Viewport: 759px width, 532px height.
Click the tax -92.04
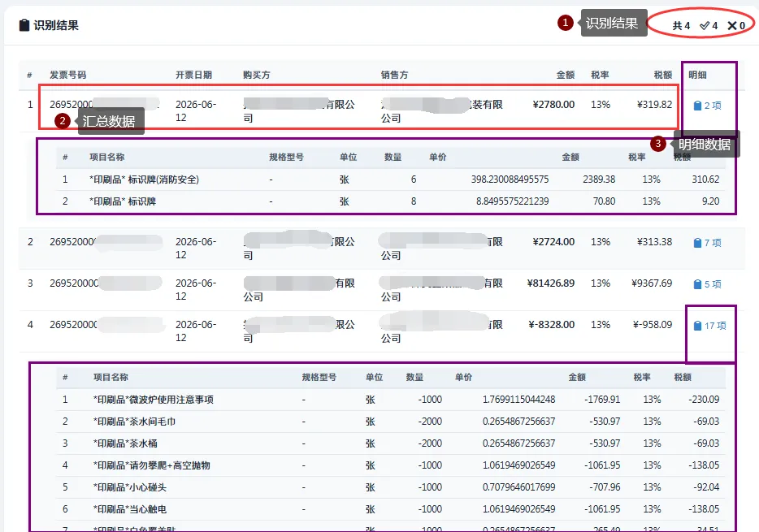(706, 487)
